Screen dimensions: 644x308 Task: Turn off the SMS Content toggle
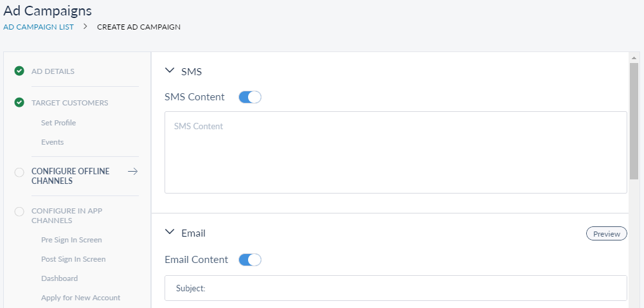[250, 97]
